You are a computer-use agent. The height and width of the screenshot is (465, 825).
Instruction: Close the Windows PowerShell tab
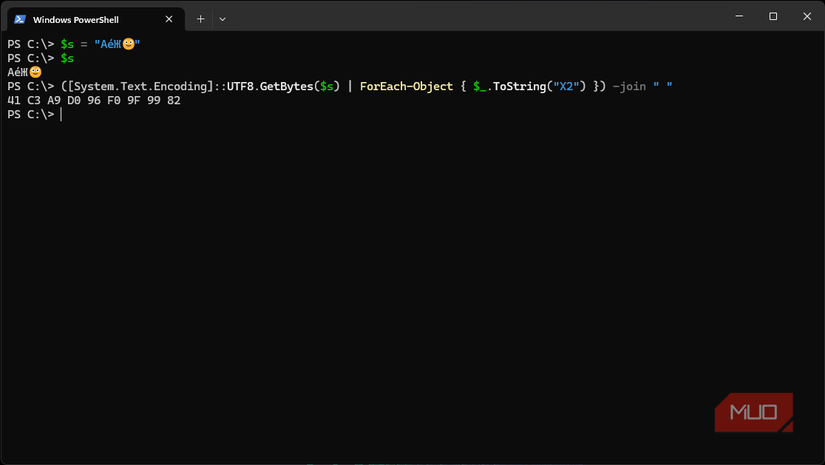pos(169,19)
